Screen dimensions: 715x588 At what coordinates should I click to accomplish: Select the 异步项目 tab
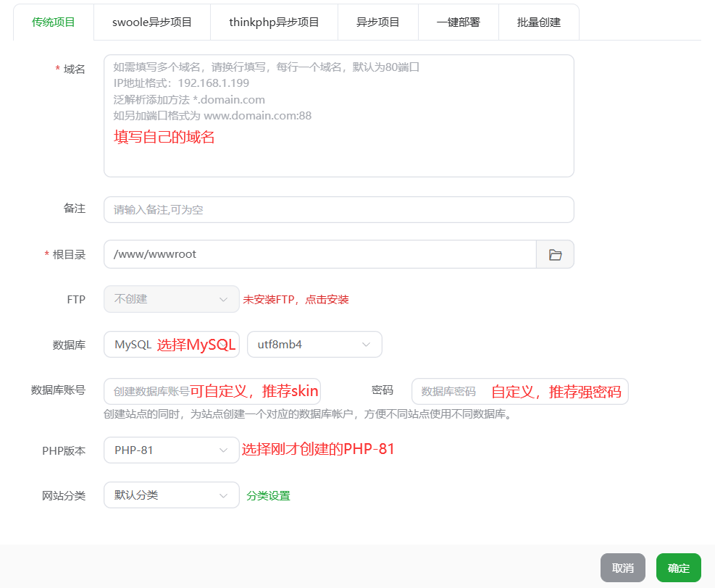click(x=377, y=22)
